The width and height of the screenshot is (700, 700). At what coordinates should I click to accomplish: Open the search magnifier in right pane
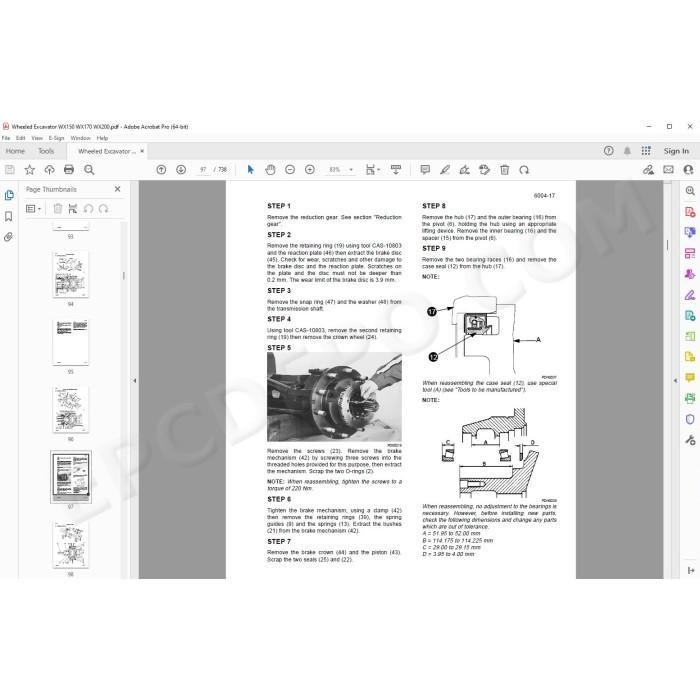click(690, 191)
